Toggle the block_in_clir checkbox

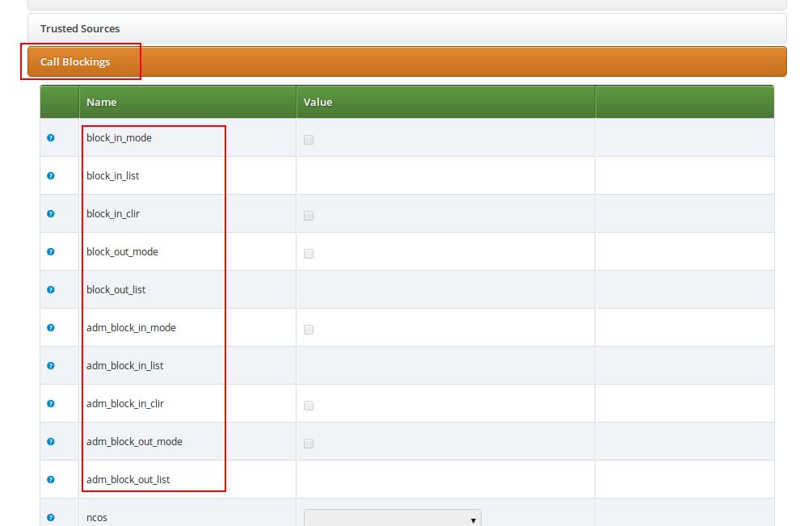[x=309, y=216]
